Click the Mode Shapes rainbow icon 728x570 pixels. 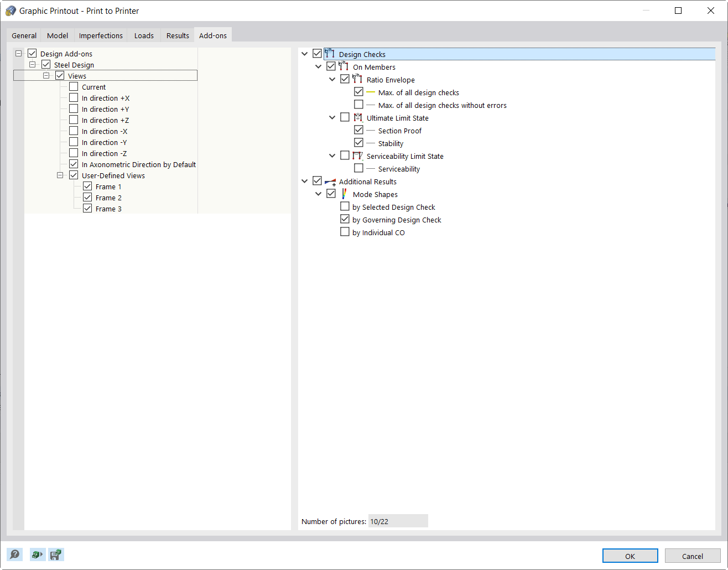tap(344, 194)
